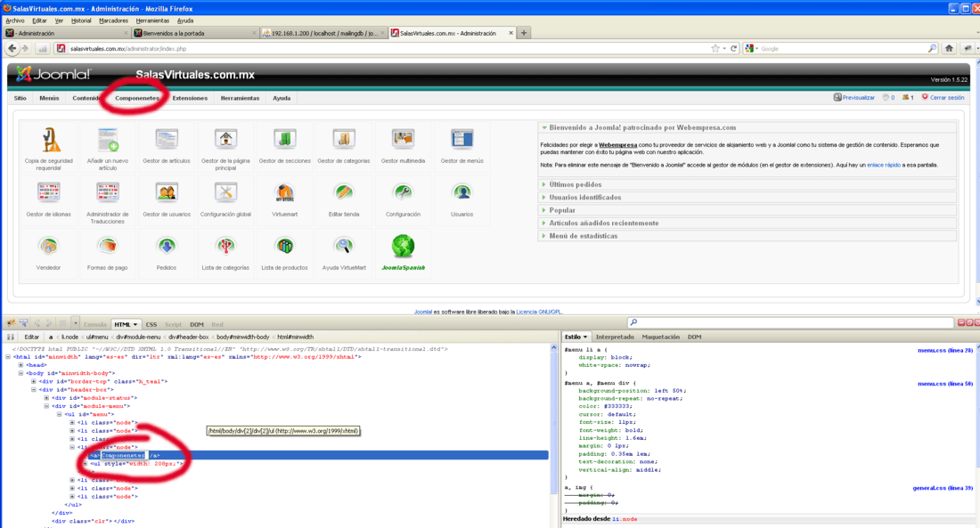980x528 pixels.
Task: Open the Gestor de secciones icon
Action: (x=284, y=140)
